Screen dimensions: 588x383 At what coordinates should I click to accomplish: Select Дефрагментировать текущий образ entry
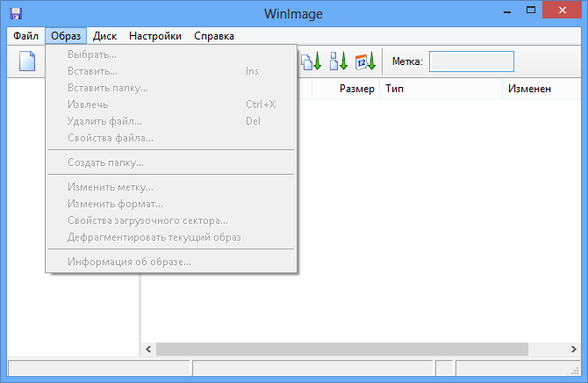pyautogui.click(x=171, y=237)
